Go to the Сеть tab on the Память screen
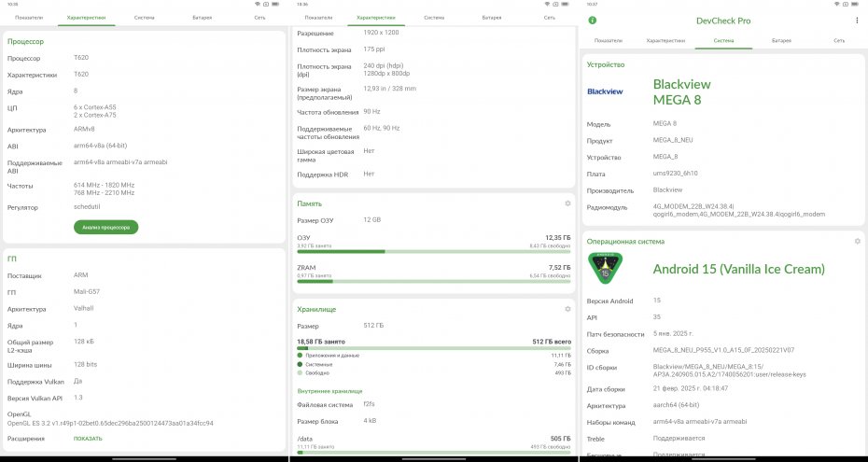 (x=549, y=18)
